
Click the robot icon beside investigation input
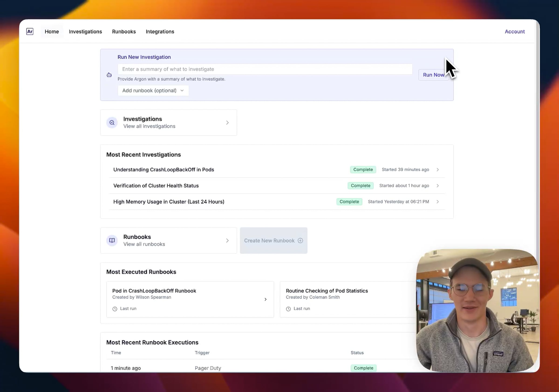(109, 75)
